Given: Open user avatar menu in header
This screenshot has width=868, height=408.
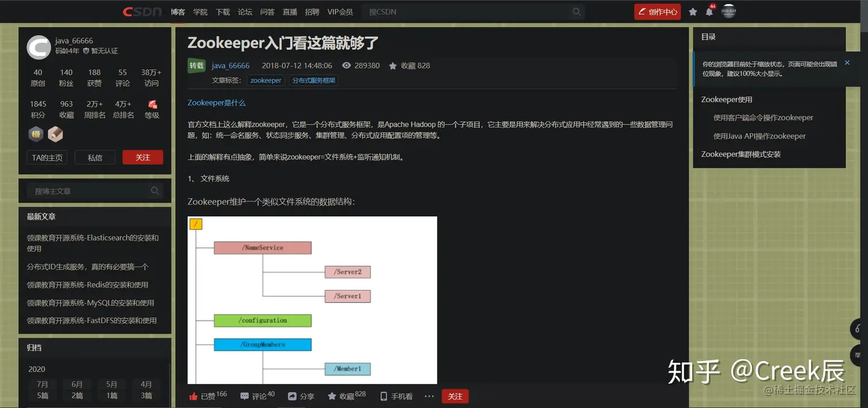Looking at the screenshot, I should click(x=728, y=11).
